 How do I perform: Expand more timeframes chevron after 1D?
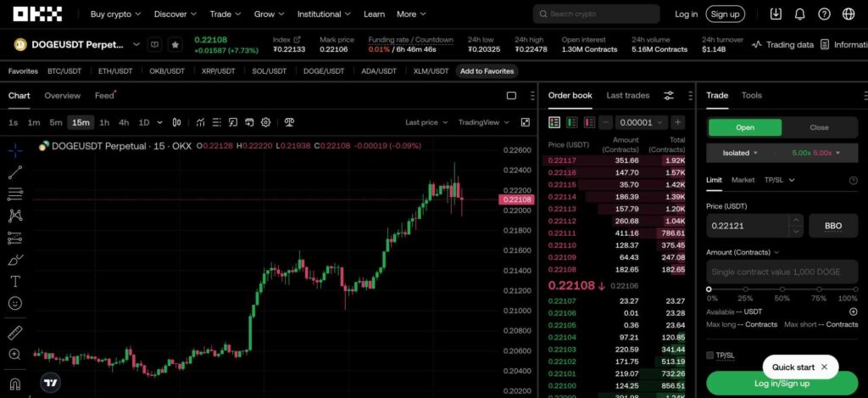coord(160,122)
